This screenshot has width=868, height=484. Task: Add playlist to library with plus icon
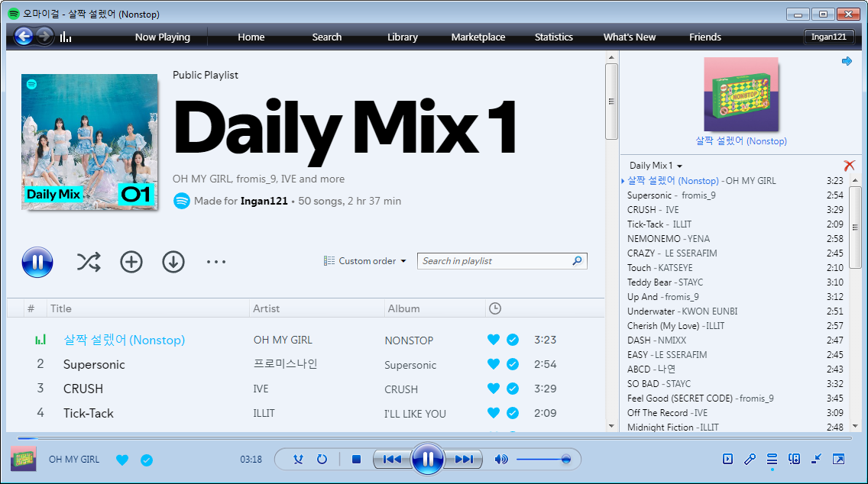pos(131,262)
